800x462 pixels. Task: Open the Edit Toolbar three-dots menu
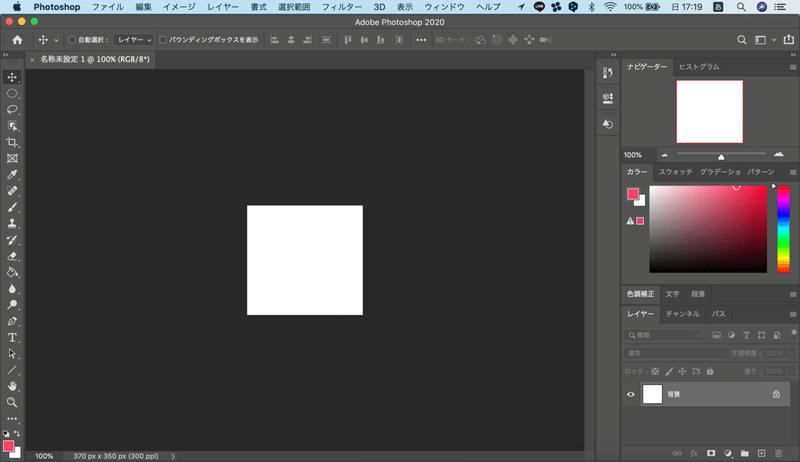pyautogui.click(x=12, y=419)
